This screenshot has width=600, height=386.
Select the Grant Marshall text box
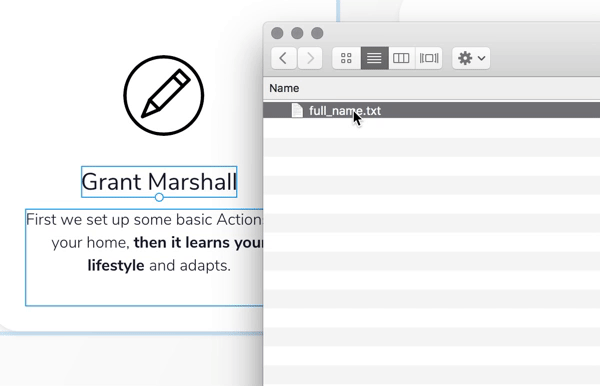pos(159,182)
